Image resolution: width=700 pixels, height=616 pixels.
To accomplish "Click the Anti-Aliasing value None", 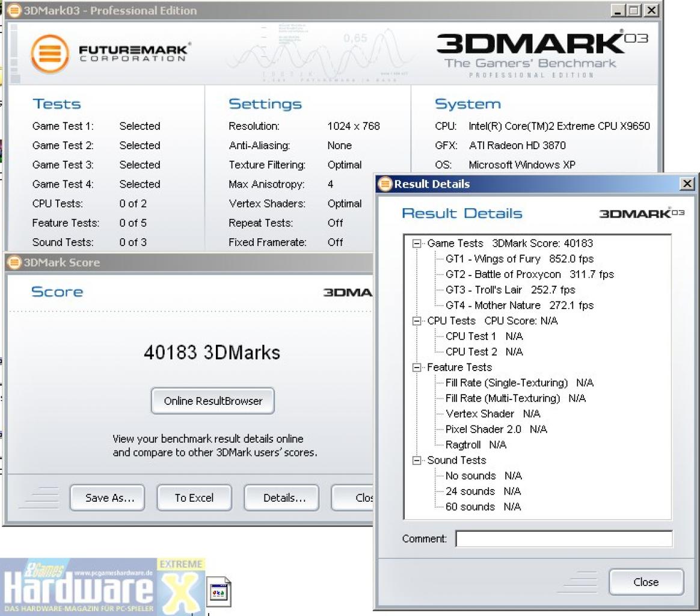I will [x=339, y=146].
